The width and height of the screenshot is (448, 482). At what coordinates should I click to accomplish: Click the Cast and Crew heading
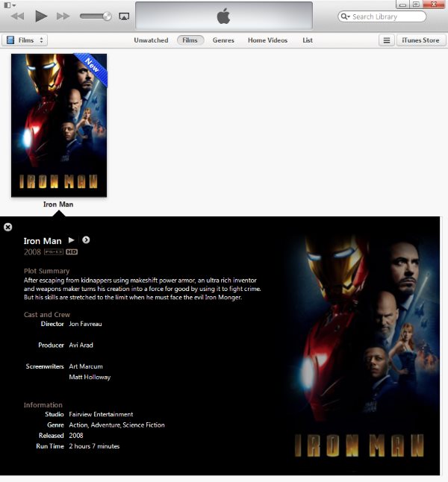coord(47,315)
